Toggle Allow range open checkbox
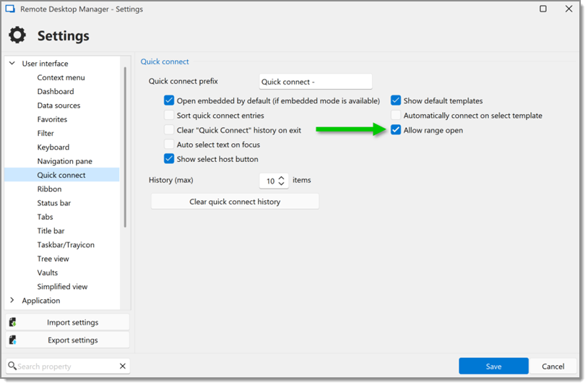Image resolution: width=588 pixels, height=386 pixels. point(397,130)
